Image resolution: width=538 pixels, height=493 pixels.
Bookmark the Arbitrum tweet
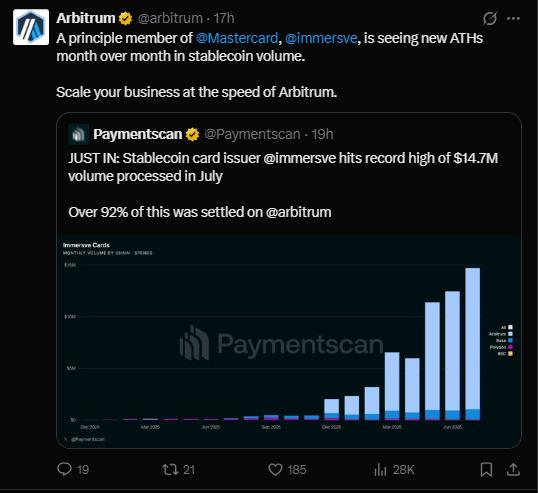pos(486,469)
